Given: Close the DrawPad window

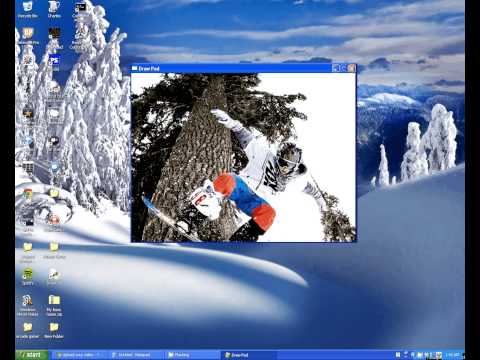Looking at the screenshot, I should click(x=351, y=68).
